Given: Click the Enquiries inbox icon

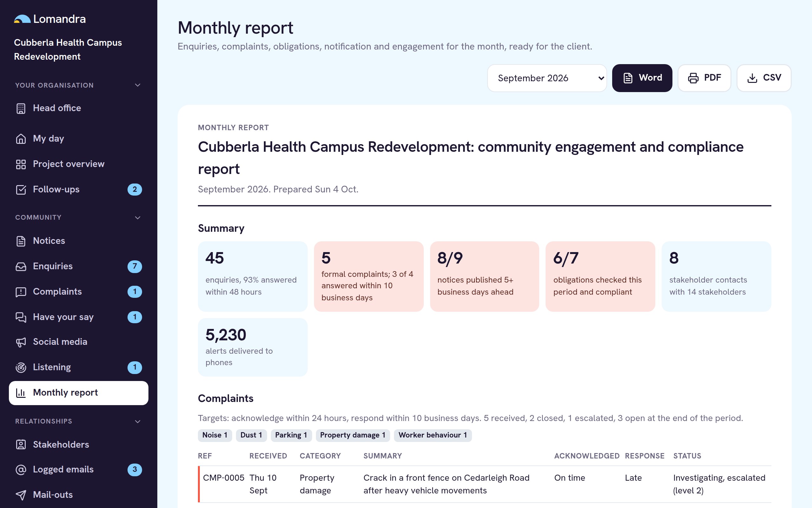Looking at the screenshot, I should click(x=21, y=266).
